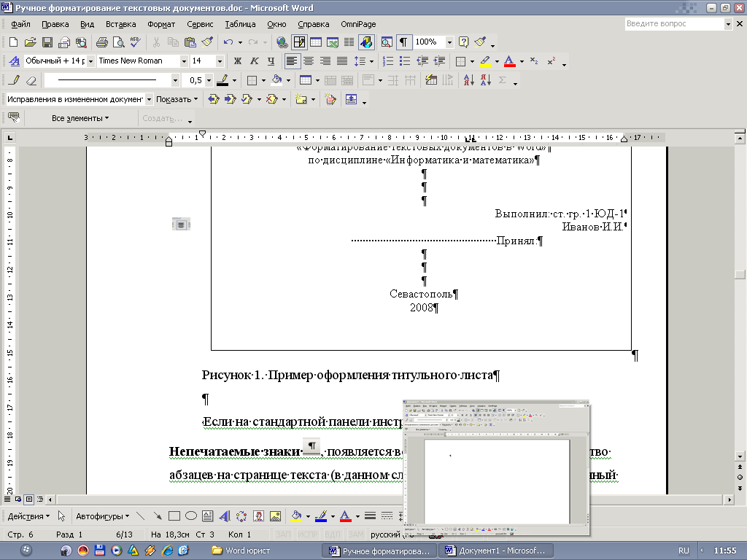747x560 pixels.
Task: Sort ascending in tables toolbar
Action: coord(469,80)
